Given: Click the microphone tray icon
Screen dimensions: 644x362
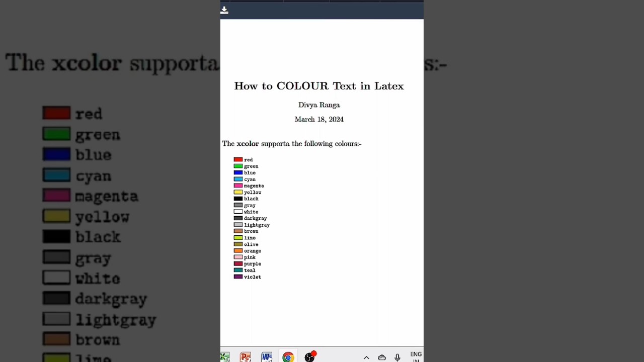Looking at the screenshot, I should 397,357.
